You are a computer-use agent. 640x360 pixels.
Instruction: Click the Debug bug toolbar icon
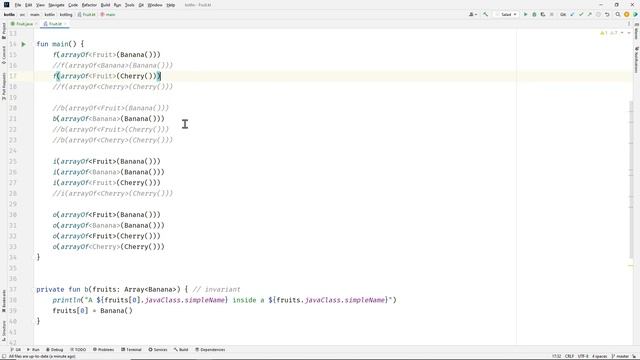tap(534, 15)
